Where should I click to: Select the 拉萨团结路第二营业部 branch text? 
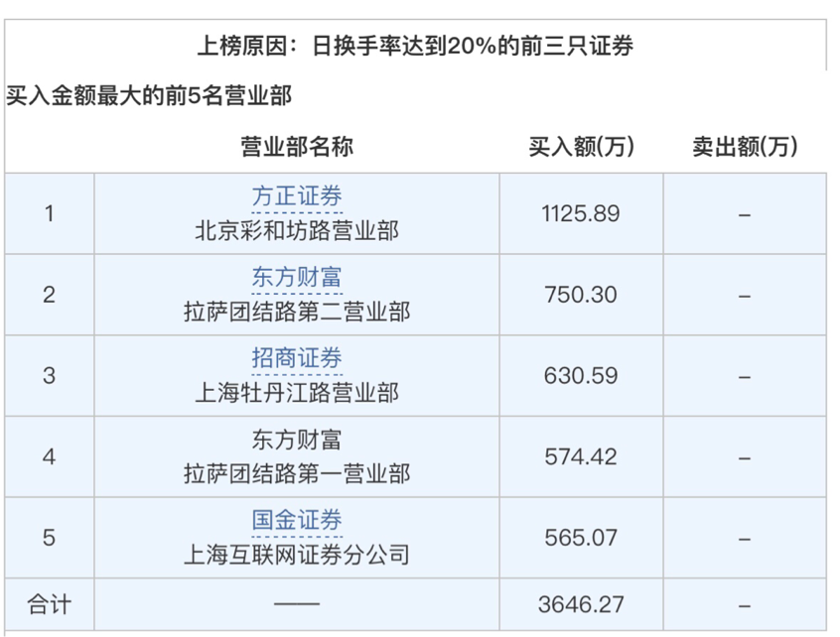click(297, 312)
